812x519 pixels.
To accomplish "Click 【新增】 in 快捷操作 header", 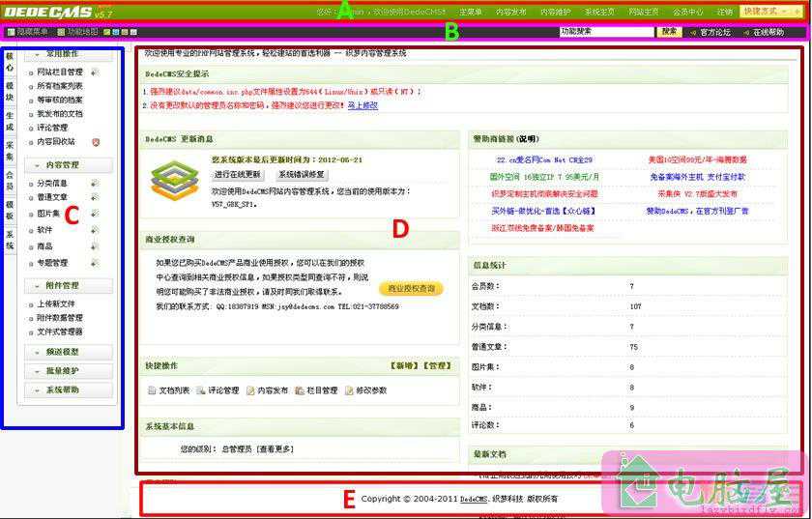I will 405,365.
